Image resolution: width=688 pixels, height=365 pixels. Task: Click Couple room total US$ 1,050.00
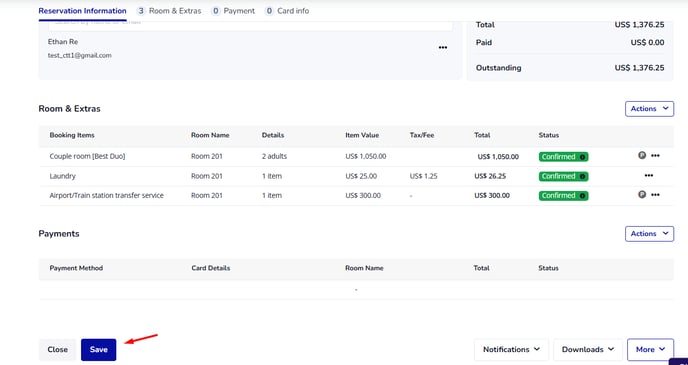point(498,157)
